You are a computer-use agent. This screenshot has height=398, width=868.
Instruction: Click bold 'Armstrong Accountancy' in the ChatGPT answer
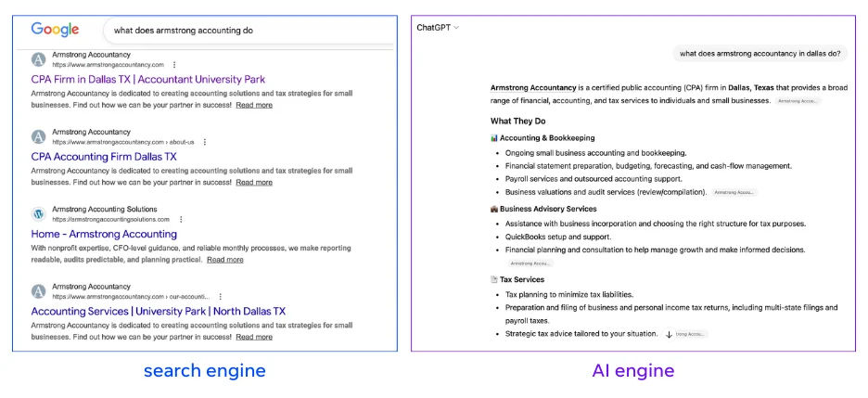click(x=532, y=87)
